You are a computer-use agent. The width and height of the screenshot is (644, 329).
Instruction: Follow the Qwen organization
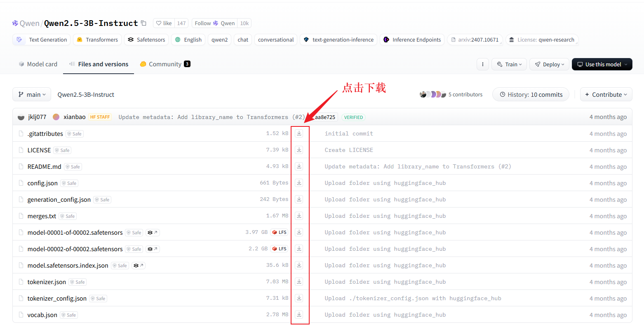pos(214,23)
